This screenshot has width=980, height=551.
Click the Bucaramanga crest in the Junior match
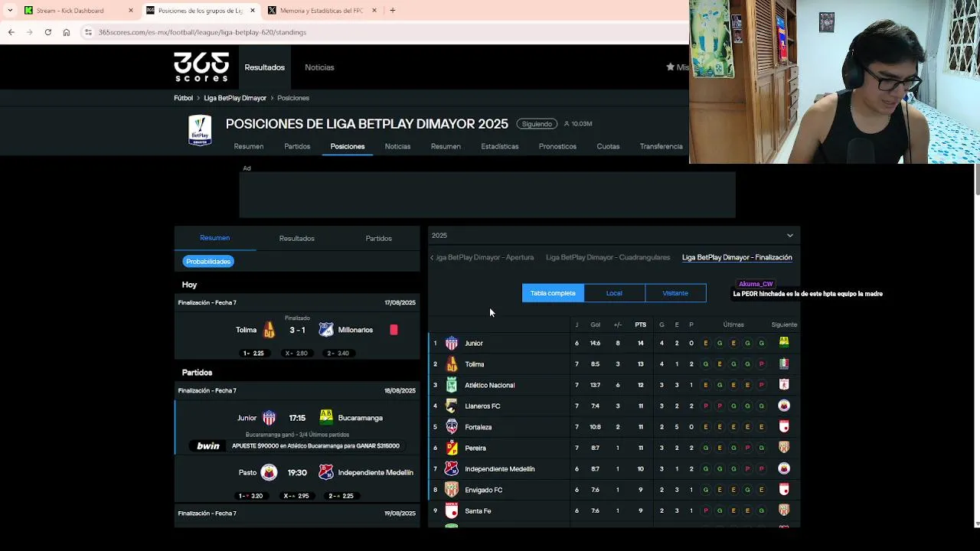pos(326,418)
